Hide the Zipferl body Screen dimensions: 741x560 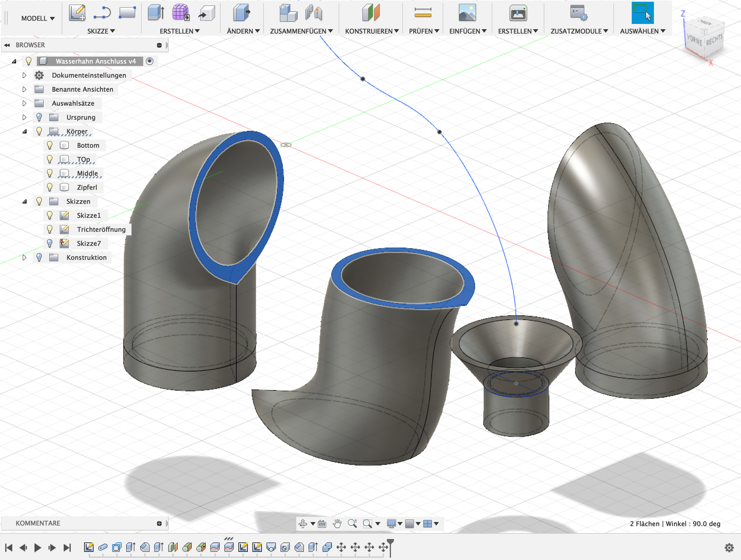(50, 187)
